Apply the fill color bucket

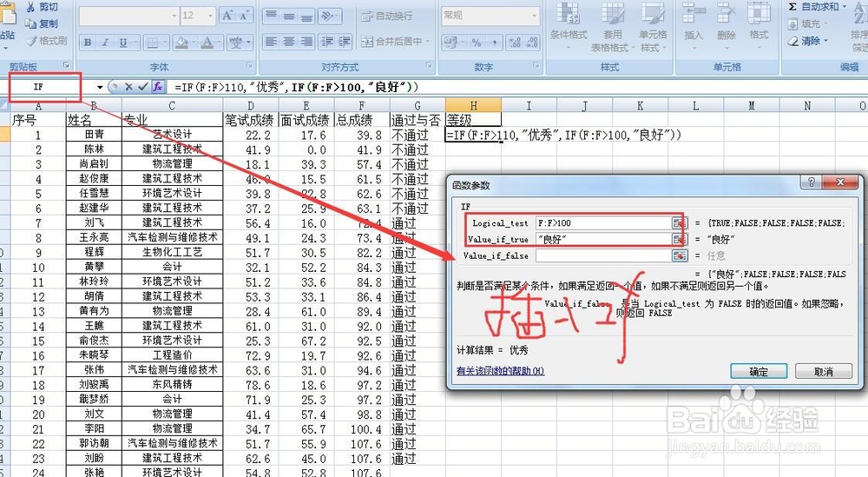coord(181,42)
